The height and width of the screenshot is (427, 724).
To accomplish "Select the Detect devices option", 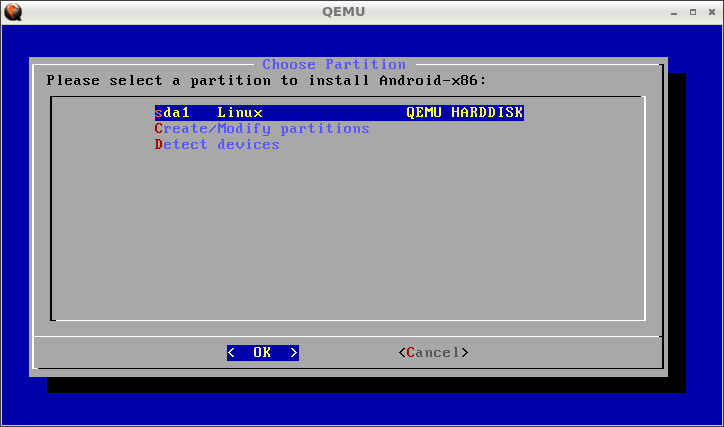I will pyautogui.click(x=217, y=145).
